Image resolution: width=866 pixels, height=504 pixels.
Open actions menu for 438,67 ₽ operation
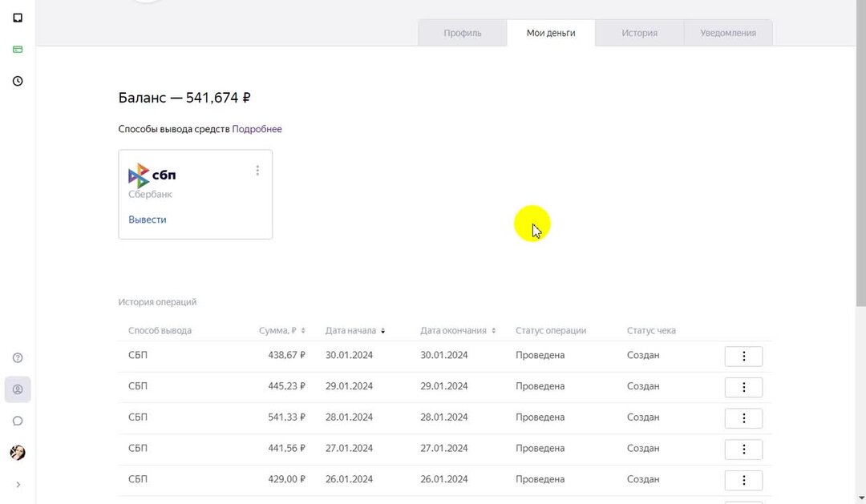(743, 356)
